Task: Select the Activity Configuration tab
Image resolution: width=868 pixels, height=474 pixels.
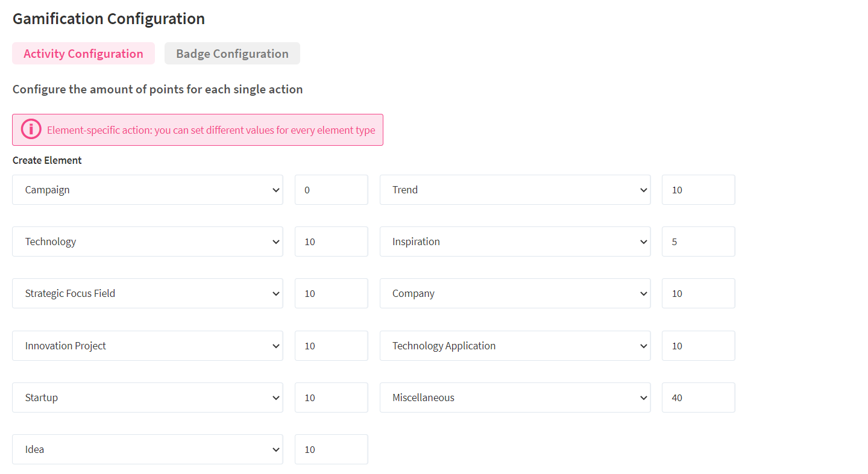Action: pyautogui.click(x=83, y=54)
